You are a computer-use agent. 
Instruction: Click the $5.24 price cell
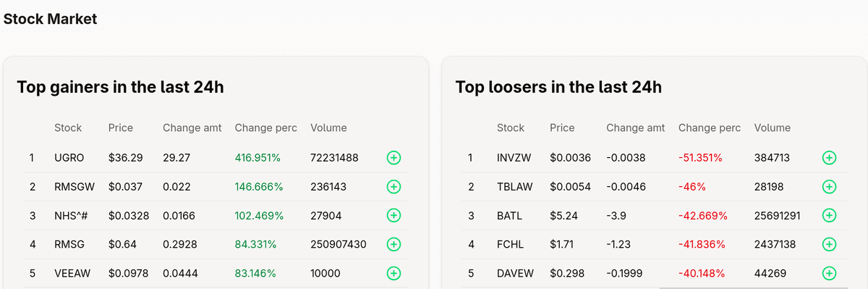point(563,215)
